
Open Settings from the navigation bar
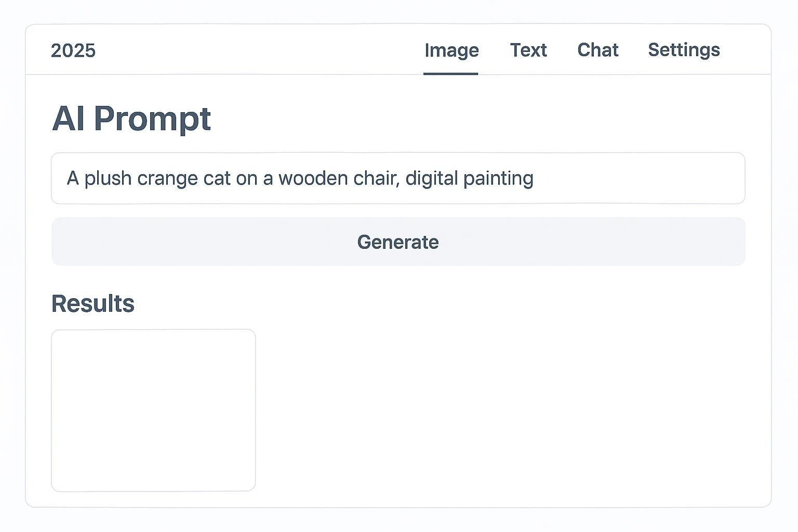click(684, 50)
